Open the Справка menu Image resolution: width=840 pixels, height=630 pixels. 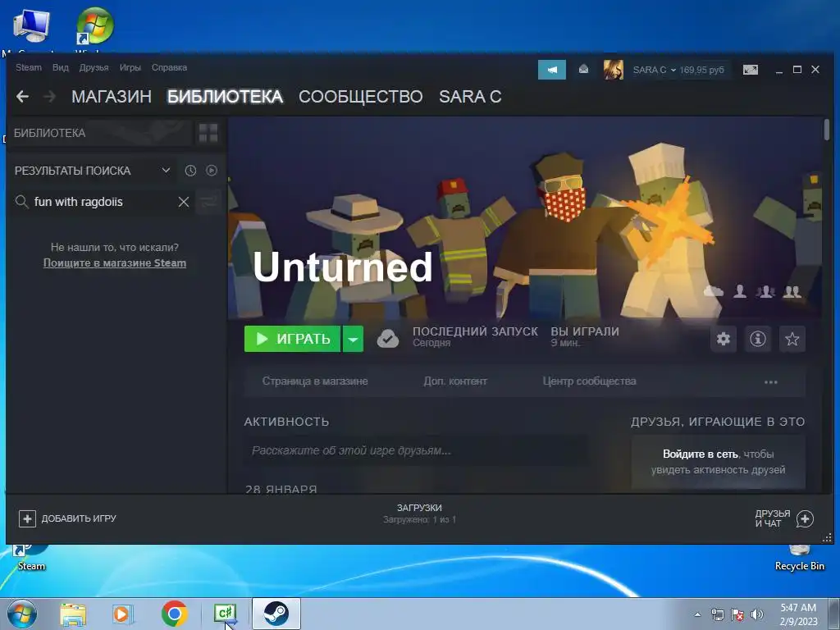169,67
